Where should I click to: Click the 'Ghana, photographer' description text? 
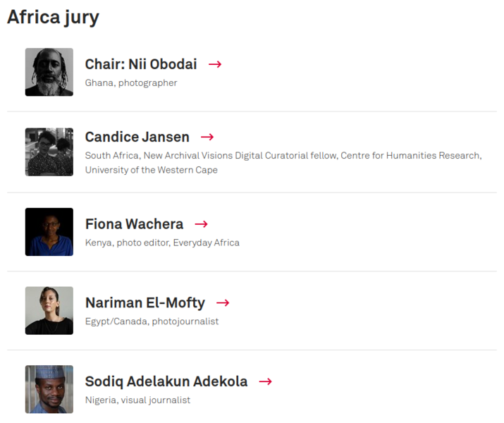131,83
